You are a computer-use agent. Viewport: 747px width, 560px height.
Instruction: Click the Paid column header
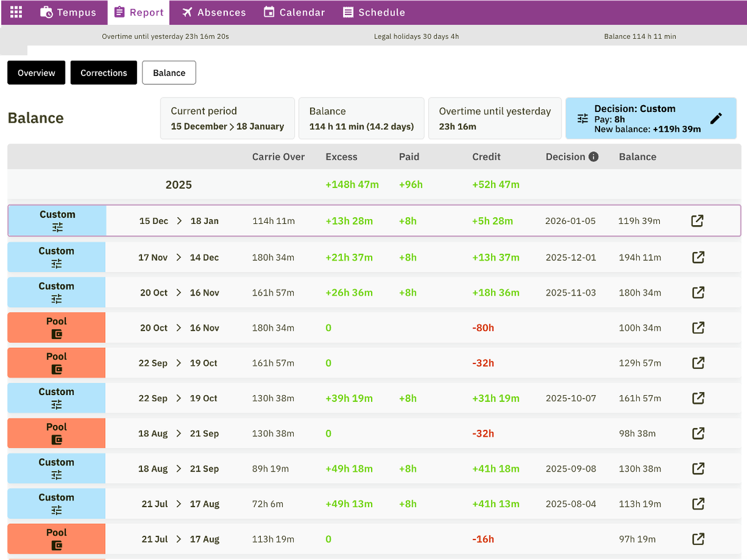[409, 157]
